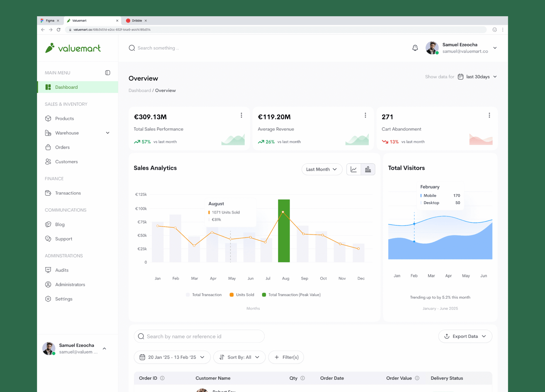The image size is (545, 392).
Task: Toggle Units Sold legend series
Action: point(242,295)
